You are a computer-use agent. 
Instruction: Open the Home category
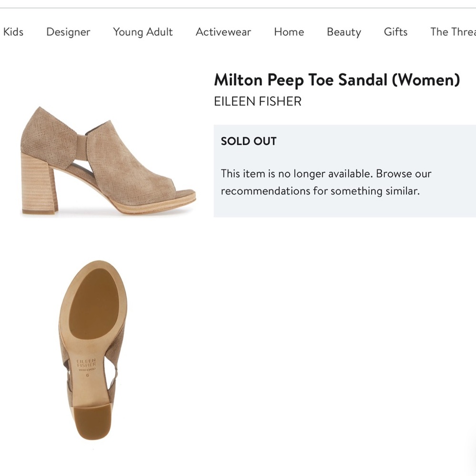(x=288, y=32)
